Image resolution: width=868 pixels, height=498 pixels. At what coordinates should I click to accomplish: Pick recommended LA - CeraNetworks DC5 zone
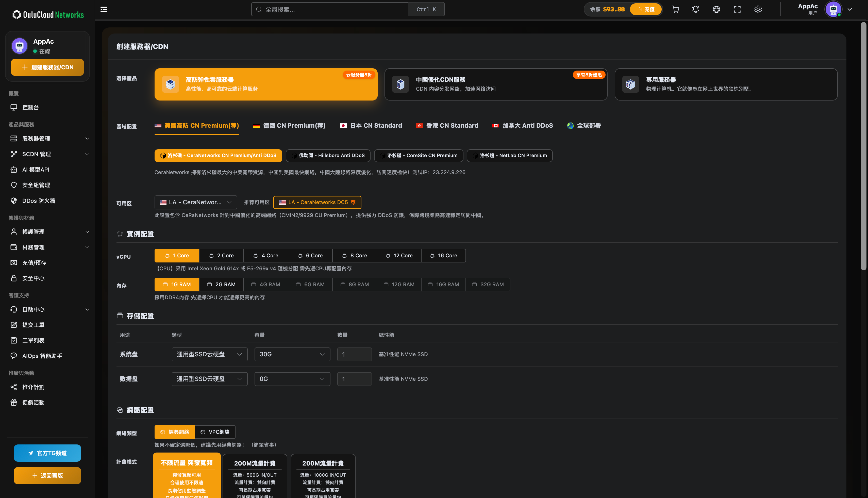pos(317,202)
